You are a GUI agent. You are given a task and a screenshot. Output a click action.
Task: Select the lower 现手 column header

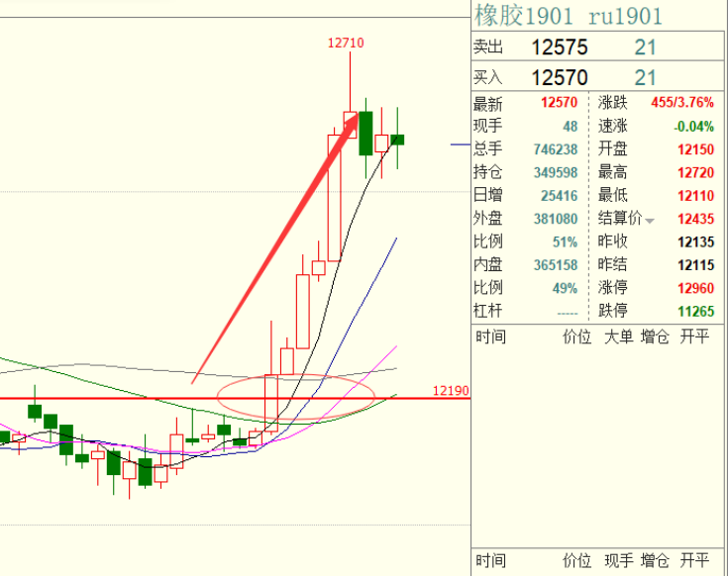618,561
